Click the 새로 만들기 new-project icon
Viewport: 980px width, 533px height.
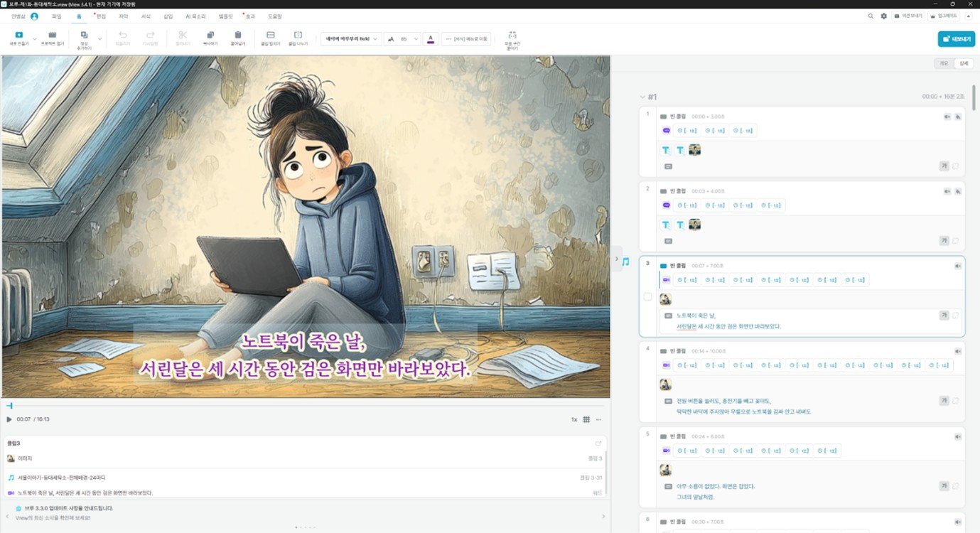coord(18,35)
